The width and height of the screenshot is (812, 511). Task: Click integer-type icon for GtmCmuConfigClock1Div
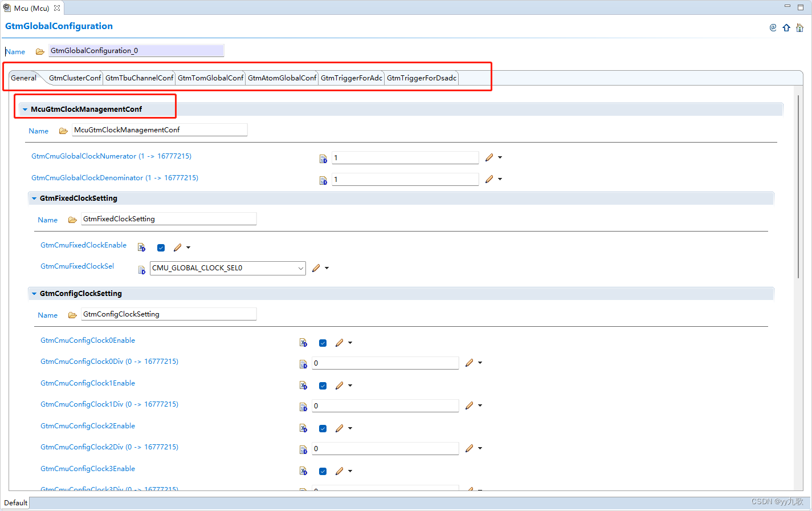[303, 407]
